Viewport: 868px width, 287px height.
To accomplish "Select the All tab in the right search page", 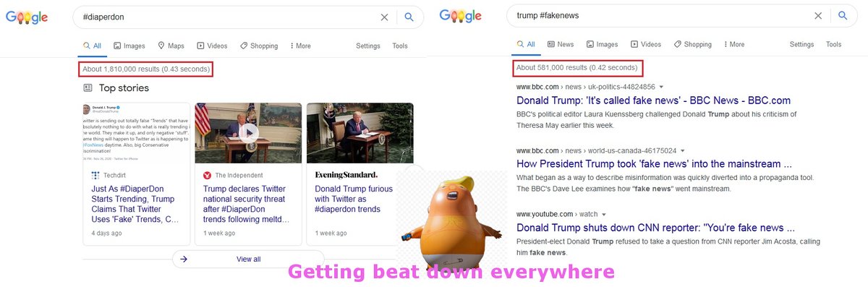I will point(526,44).
